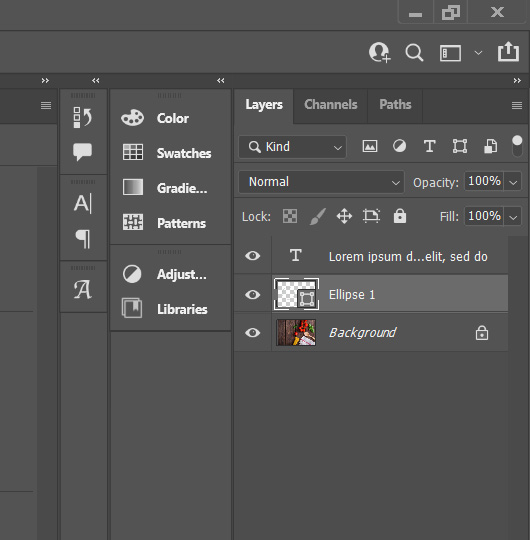Screen dimensions: 530x540
Task: Toggle the layer filtering switch
Action: coord(517,146)
